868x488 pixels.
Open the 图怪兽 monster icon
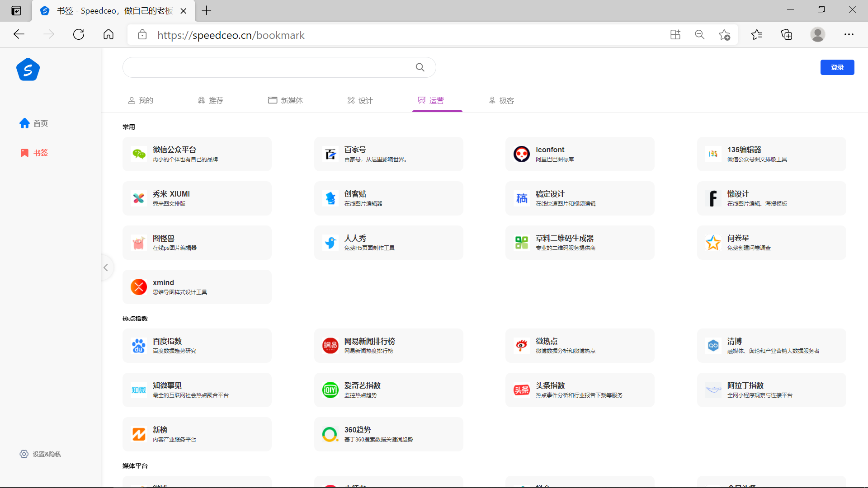139,243
